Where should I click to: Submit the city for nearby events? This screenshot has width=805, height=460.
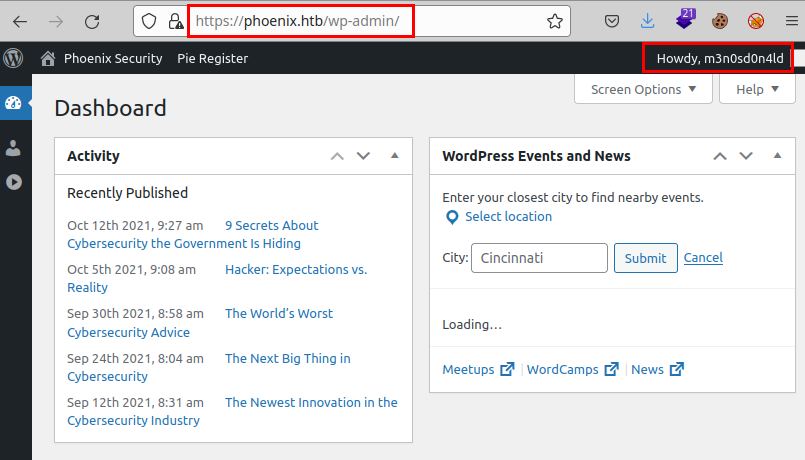tap(645, 258)
